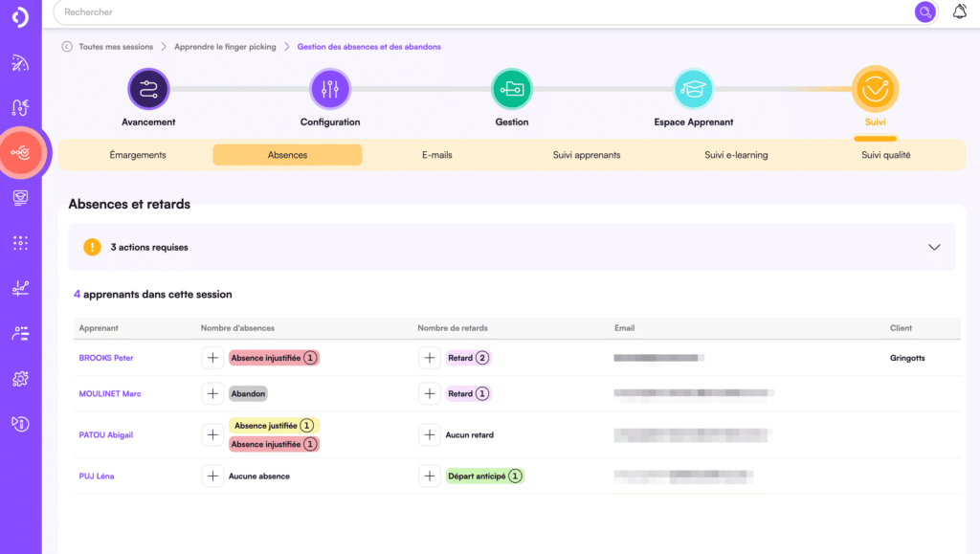980x554 pixels.
Task: Click the back arrow before Toutes mes sessions
Action: pyautogui.click(x=67, y=47)
